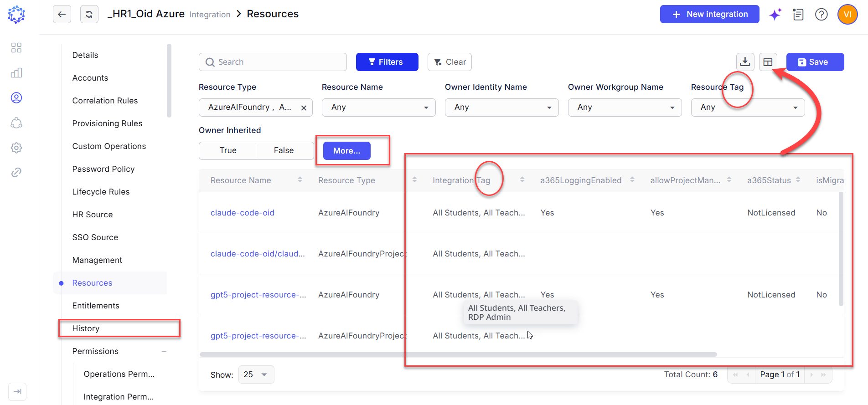The image size is (868, 405).
Task: Open the Accounts menu item
Action: (90, 78)
